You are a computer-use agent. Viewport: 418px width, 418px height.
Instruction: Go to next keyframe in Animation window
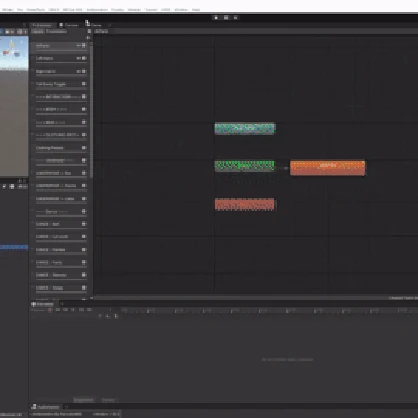[x=81, y=310]
